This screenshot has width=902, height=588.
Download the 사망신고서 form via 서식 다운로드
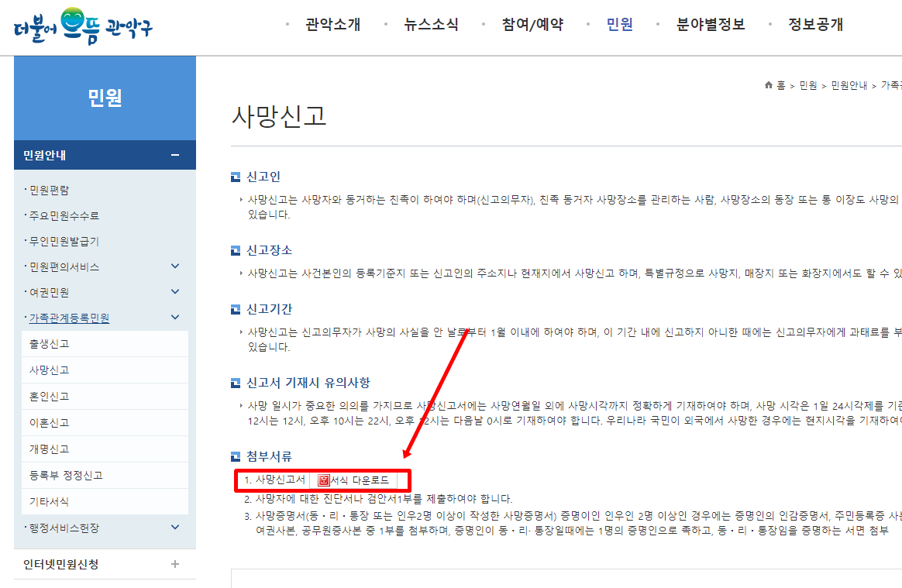coord(353,480)
